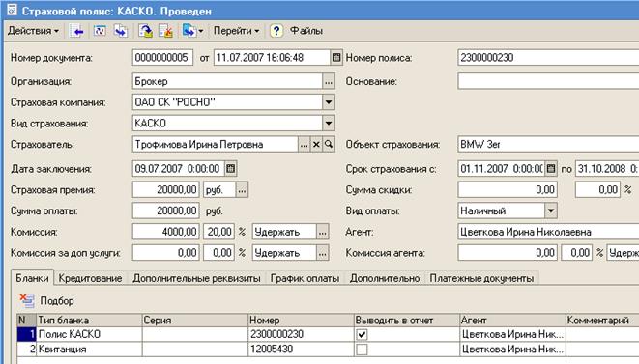Click the blue left-arrow toolbar icon

[x=77, y=31]
